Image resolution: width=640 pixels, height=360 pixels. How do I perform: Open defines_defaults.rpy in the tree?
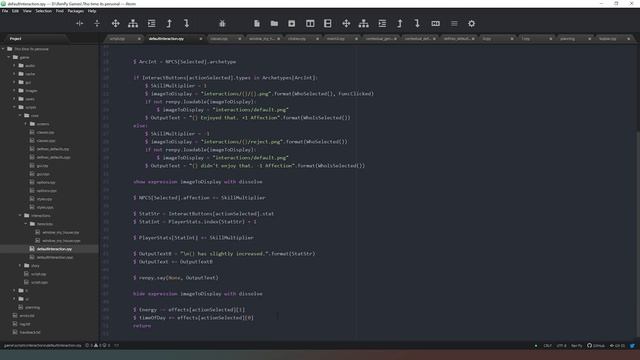click(53, 149)
